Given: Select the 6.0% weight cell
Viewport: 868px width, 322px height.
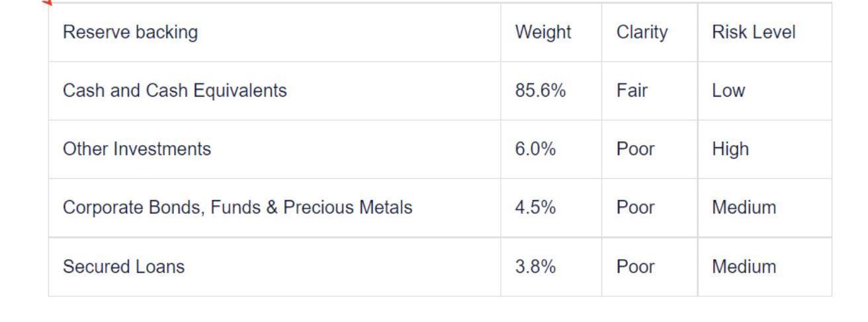Looking at the screenshot, I should (535, 150).
